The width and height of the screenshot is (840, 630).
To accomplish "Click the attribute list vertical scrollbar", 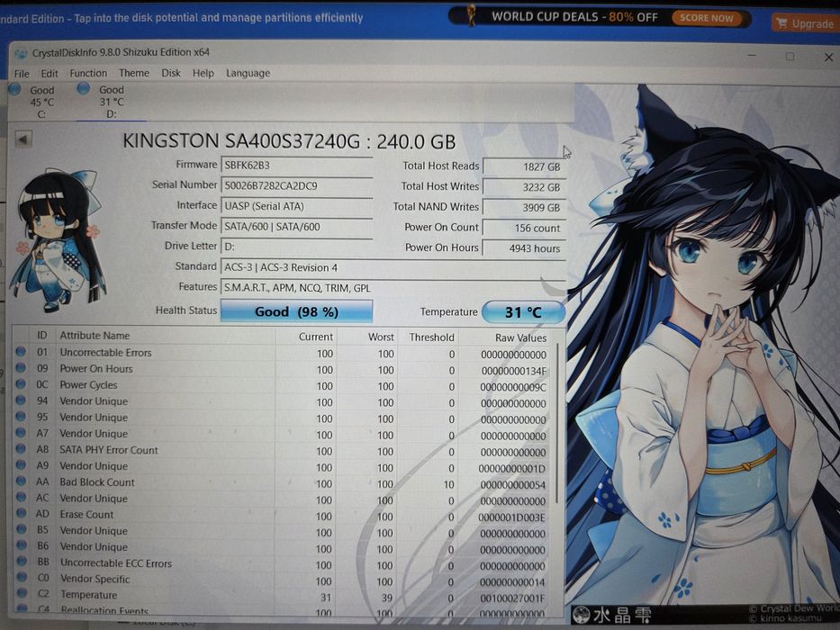I will [557, 423].
